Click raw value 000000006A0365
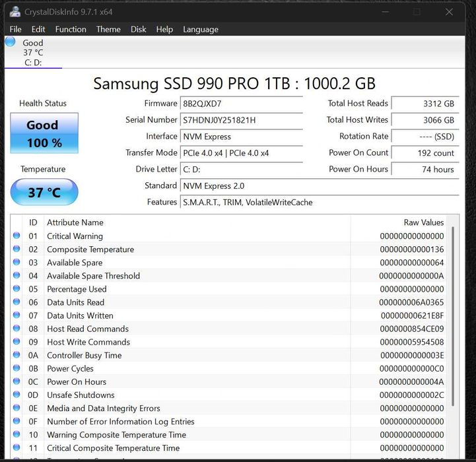Viewport: 476px width, 462px height. 411,302
